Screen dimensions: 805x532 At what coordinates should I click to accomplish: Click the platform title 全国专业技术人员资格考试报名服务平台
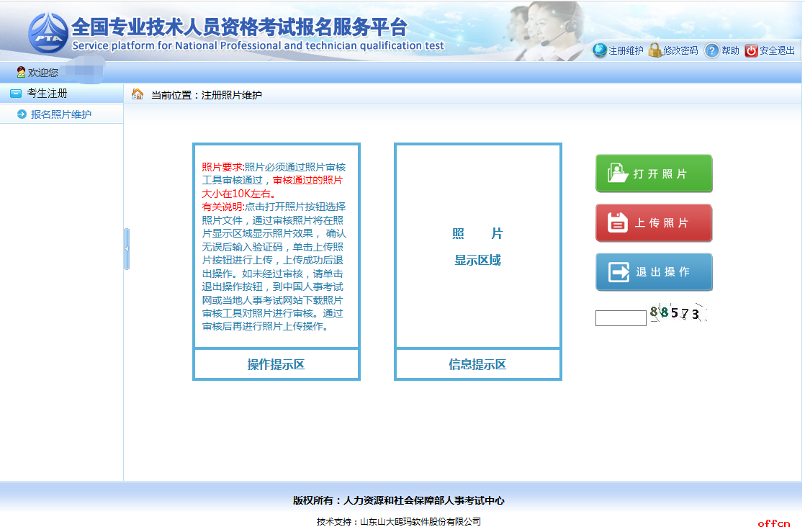point(239,27)
